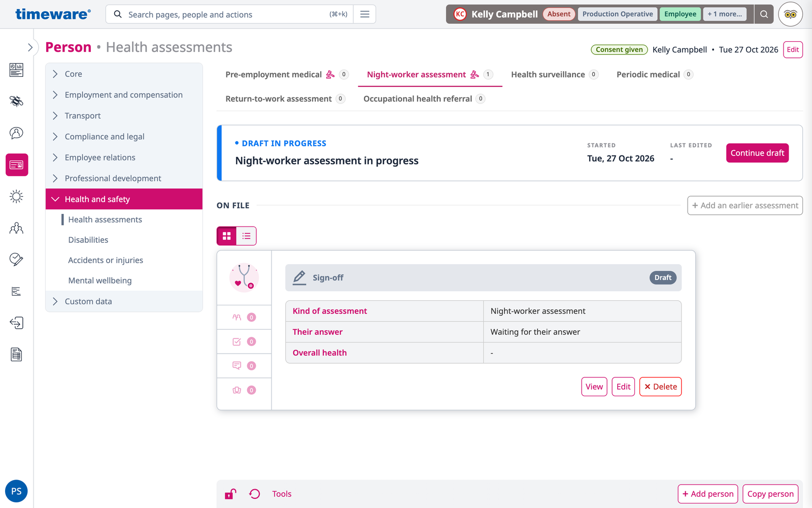This screenshot has width=812, height=508.
Task: Switch to grid card view
Action: [x=227, y=236]
